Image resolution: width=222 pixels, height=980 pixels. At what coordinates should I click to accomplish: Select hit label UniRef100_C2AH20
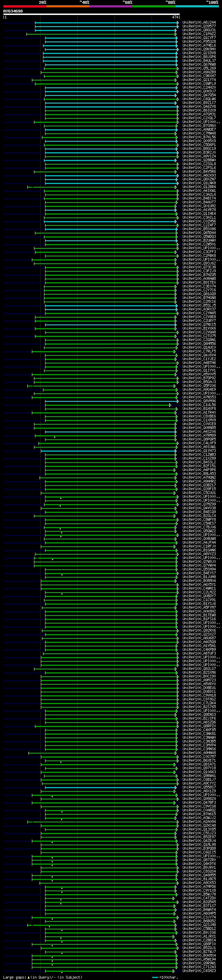click(199, 87)
